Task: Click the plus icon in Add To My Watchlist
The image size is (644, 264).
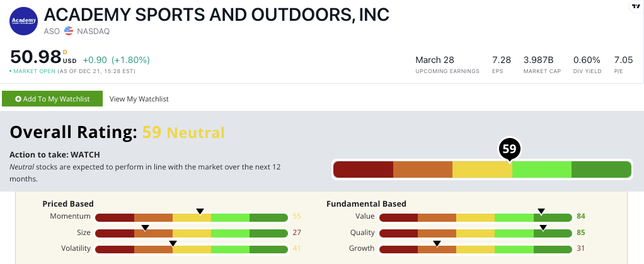Action: [18, 99]
